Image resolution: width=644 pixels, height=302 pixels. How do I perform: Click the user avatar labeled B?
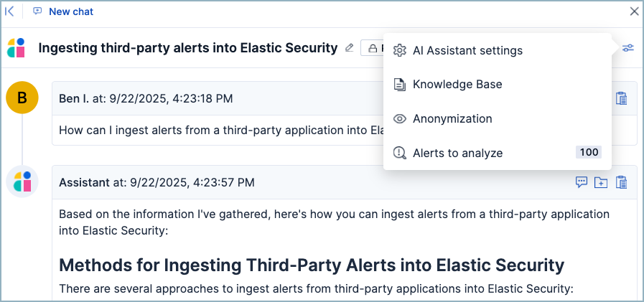[22, 98]
